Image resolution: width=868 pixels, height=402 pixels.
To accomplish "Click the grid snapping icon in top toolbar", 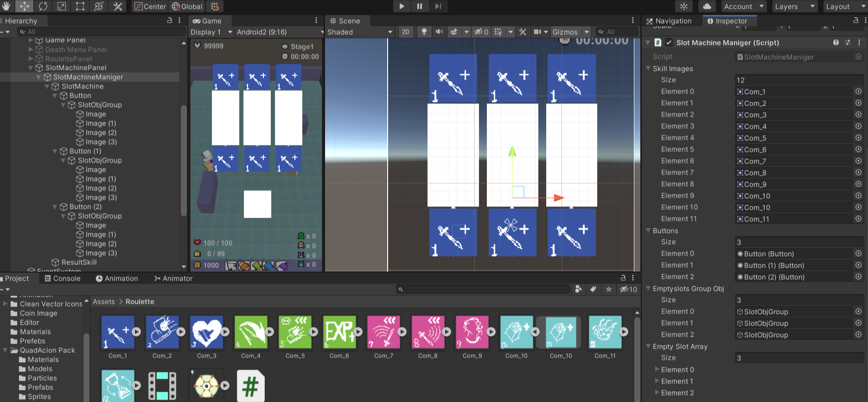I will (215, 6).
